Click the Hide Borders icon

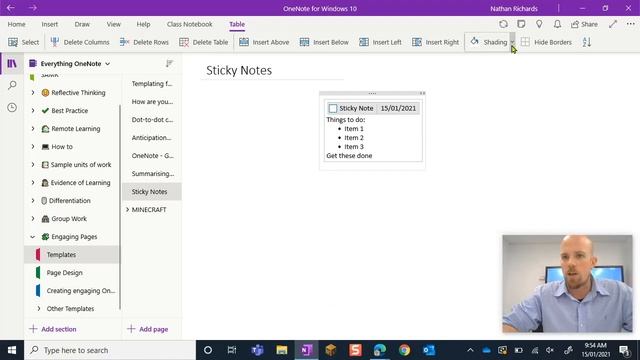click(525, 42)
